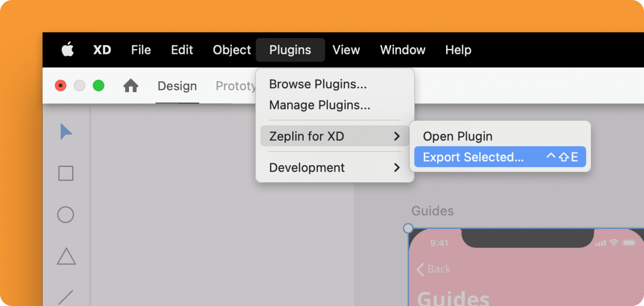Select the Selection tool in the toolbar
The height and width of the screenshot is (306, 644).
(x=65, y=132)
